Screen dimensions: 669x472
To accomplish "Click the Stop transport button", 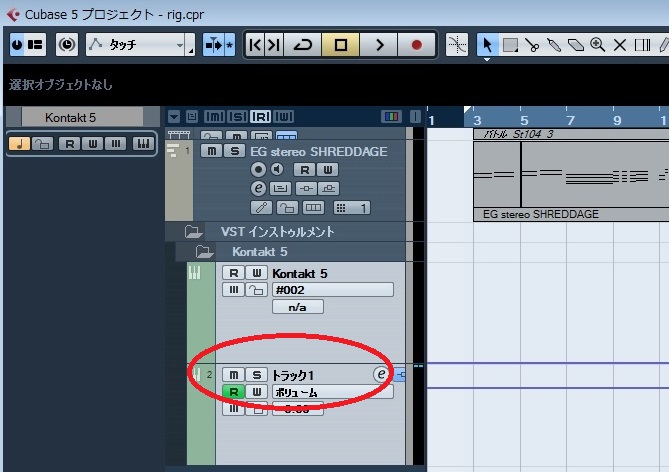I will pyautogui.click(x=340, y=44).
